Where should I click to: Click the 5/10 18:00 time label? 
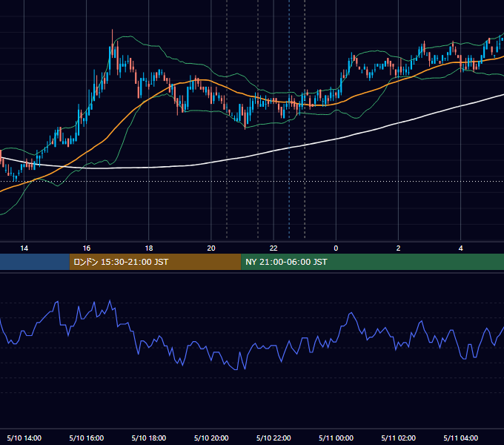tap(149, 438)
